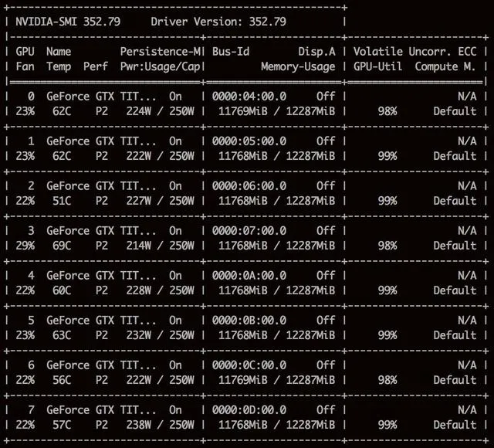Click bus ID 0000:0D:00.0

(x=249, y=409)
